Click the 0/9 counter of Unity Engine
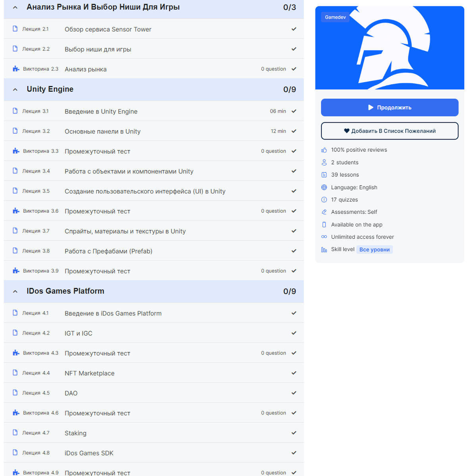The height and width of the screenshot is (476, 467). pyautogui.click(x=290, y=89)
